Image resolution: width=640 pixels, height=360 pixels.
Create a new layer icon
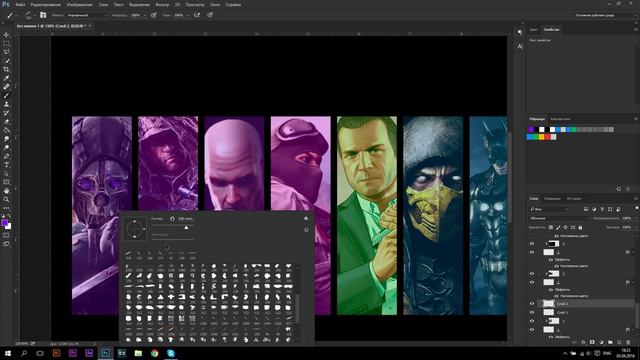(x=619, y=342)
